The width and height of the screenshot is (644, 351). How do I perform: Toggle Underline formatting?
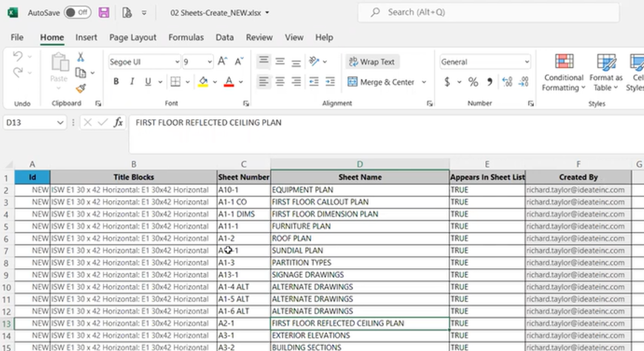[148, 82]
